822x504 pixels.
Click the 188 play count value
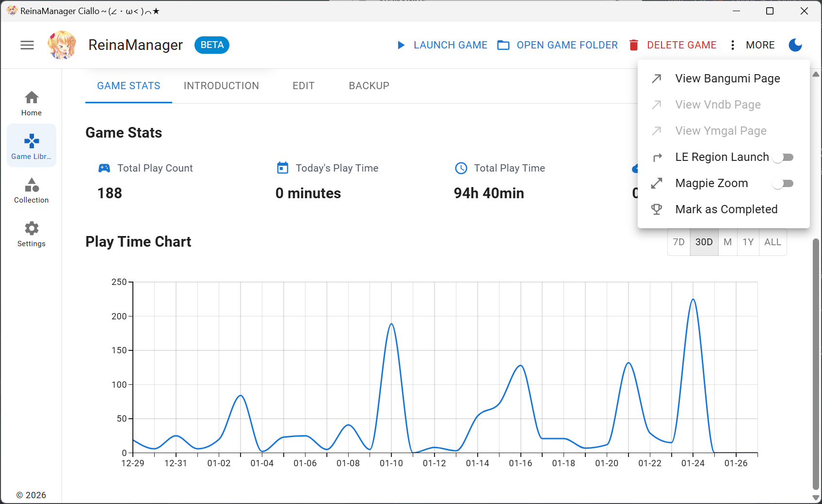pos(110,193)
